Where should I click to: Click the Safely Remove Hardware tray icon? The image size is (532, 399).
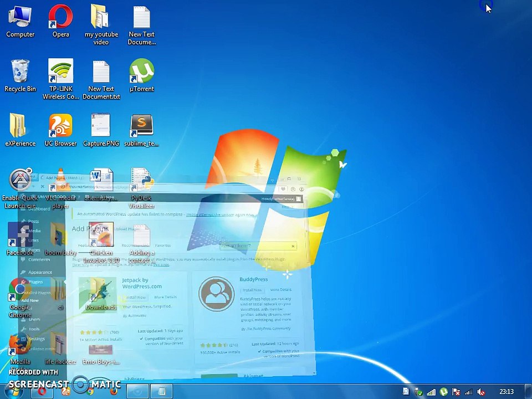419,392
